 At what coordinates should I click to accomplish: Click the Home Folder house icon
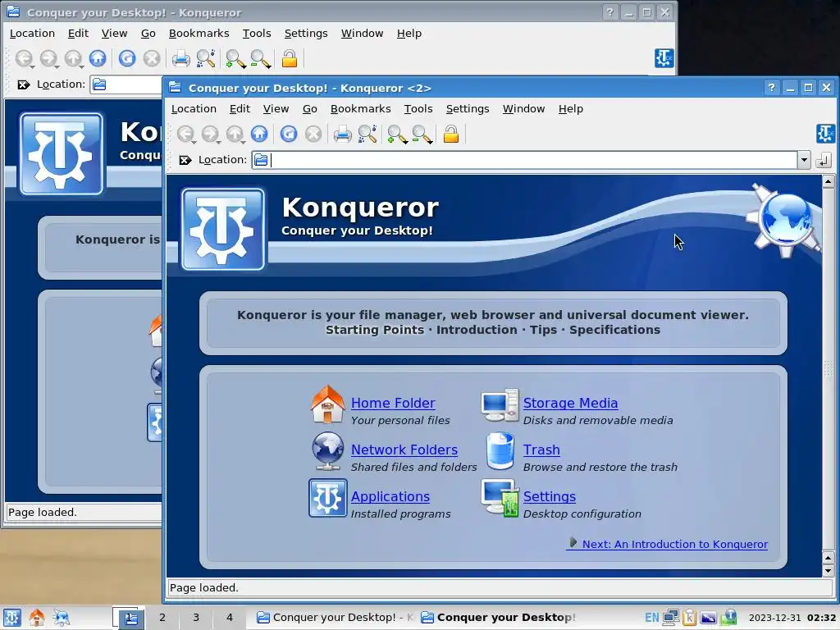[x=328, y=404]
